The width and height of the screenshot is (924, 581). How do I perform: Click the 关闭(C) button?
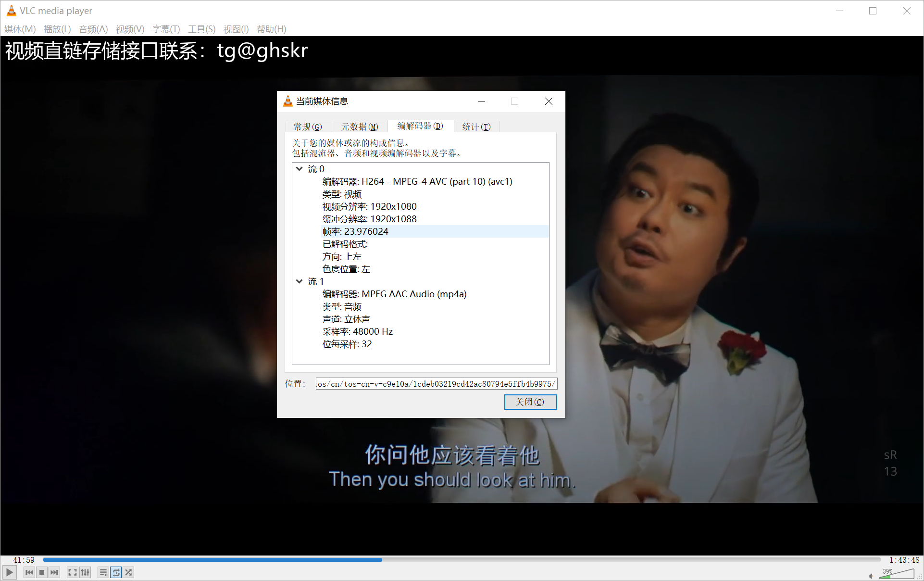[x=530, y=402]
